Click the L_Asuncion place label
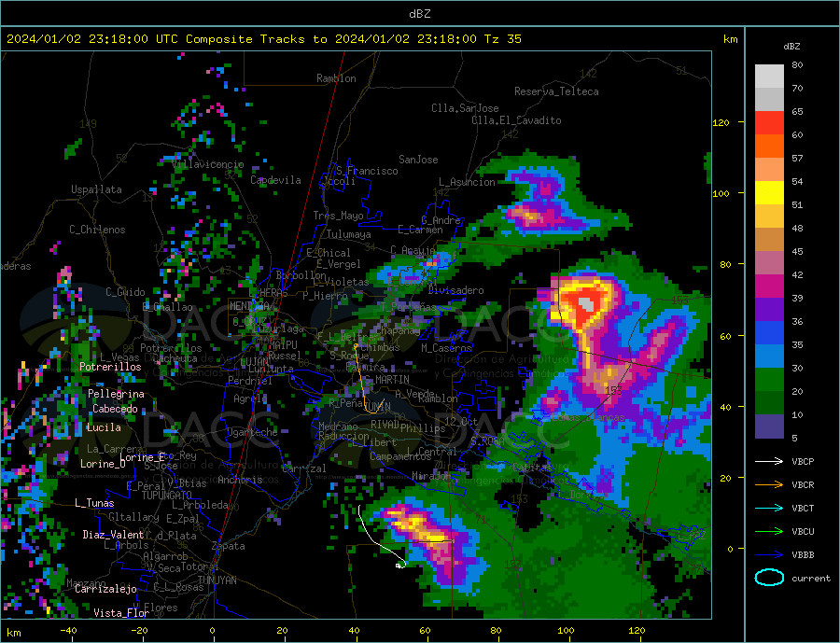840x643 pixels. point(467,182)
